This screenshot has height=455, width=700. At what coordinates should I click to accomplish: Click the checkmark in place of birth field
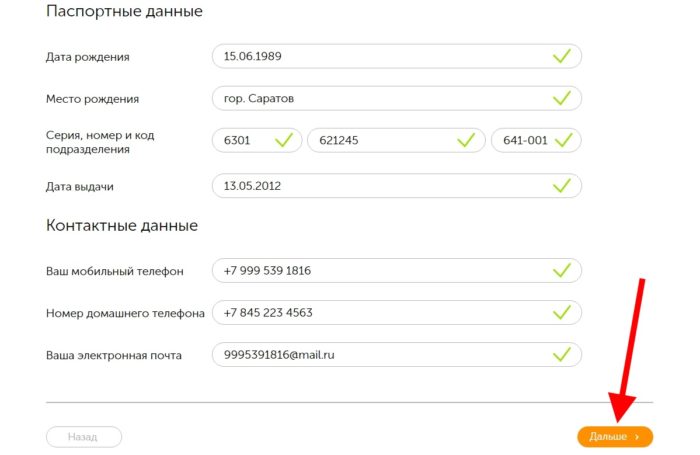562,99
